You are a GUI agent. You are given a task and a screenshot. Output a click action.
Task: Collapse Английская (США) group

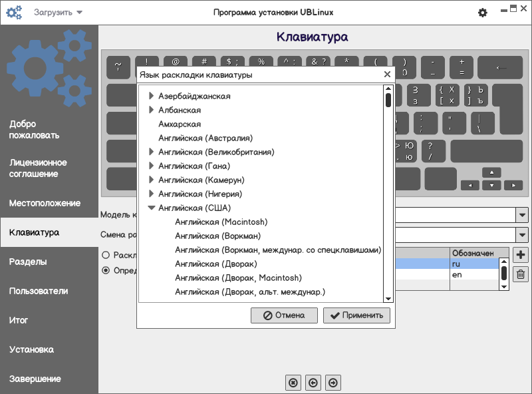(x=152, y=208)
